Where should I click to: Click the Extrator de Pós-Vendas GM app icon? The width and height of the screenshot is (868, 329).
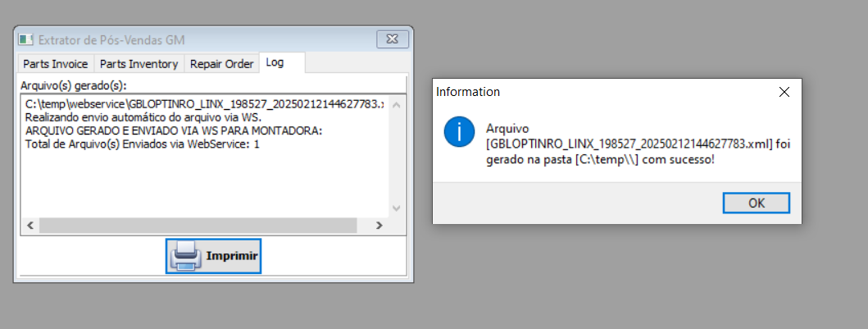point(26,40)
